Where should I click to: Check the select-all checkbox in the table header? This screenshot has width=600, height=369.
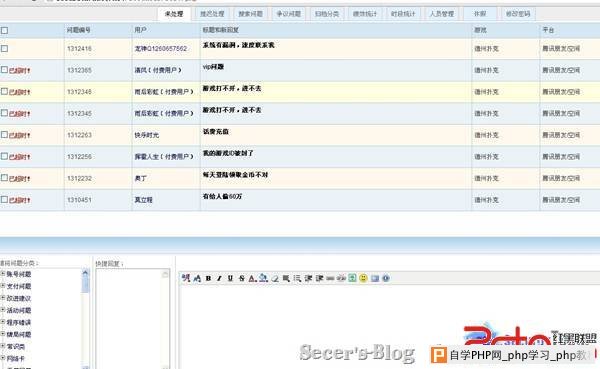click(x=5, y=30)
